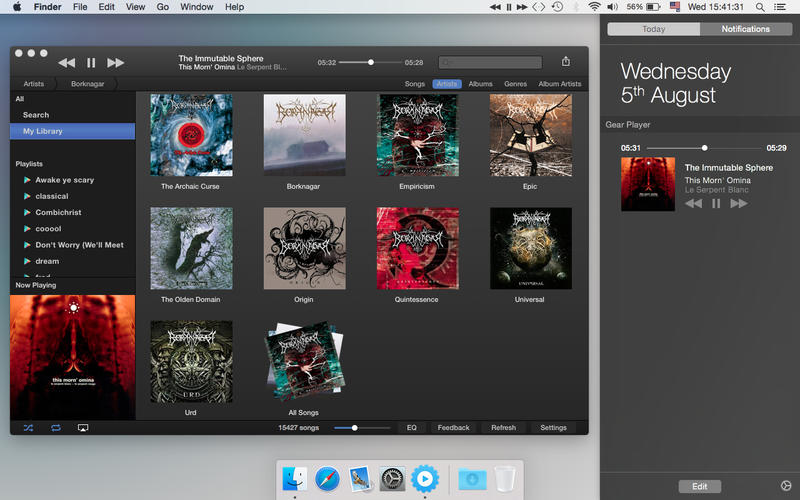This screenshot has height=500, width=800.
Task: Open the Urd album cover
Action: (191, 362)
